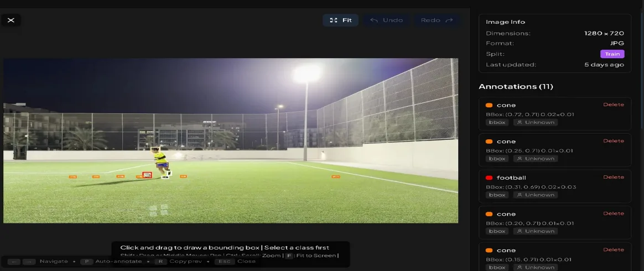This screenshot has height=271, width=644.
Task: Click the Fit button
Action: pyautogui.click(x=340, y=20)
